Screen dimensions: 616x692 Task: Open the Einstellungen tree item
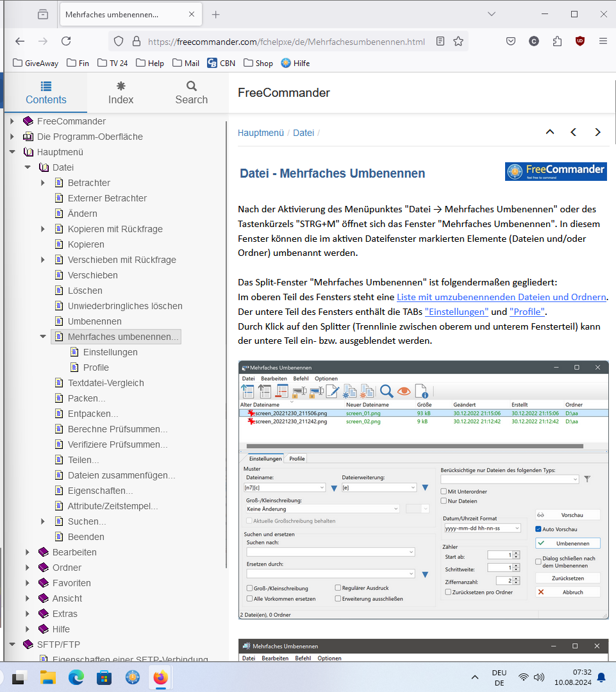coord(110,352)
